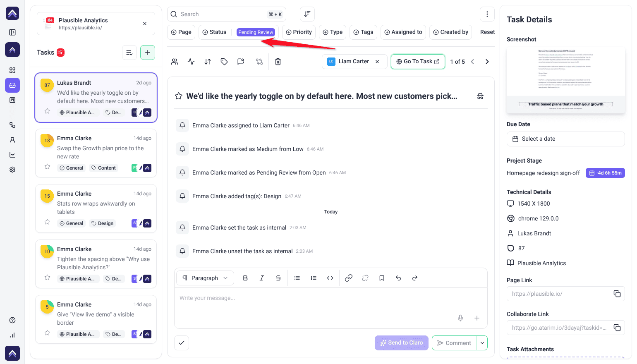Open the Created by filter
Image resolution: width=637 pixels, height=364 pixels.
450,32
